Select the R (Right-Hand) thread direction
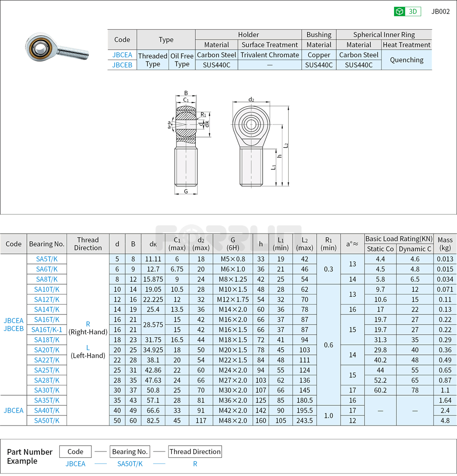Viewport: 457px width, 476px height. 88,328
